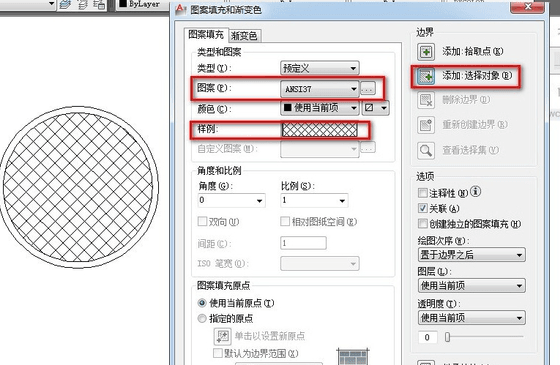Click the Transparency (透明度) slider handle
The height and width of the screenshot is (365, 560).
[447, 337]
